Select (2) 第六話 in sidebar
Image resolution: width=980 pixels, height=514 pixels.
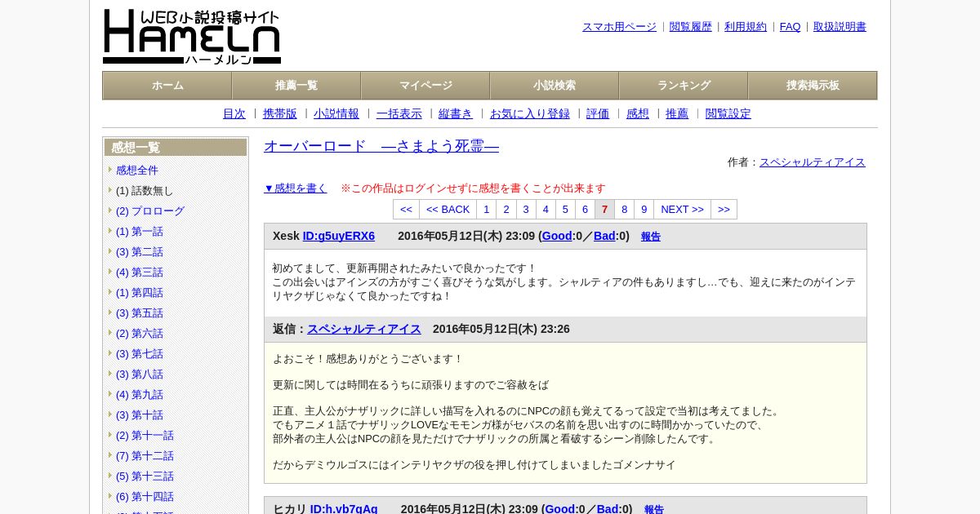(x=140, y=334)
